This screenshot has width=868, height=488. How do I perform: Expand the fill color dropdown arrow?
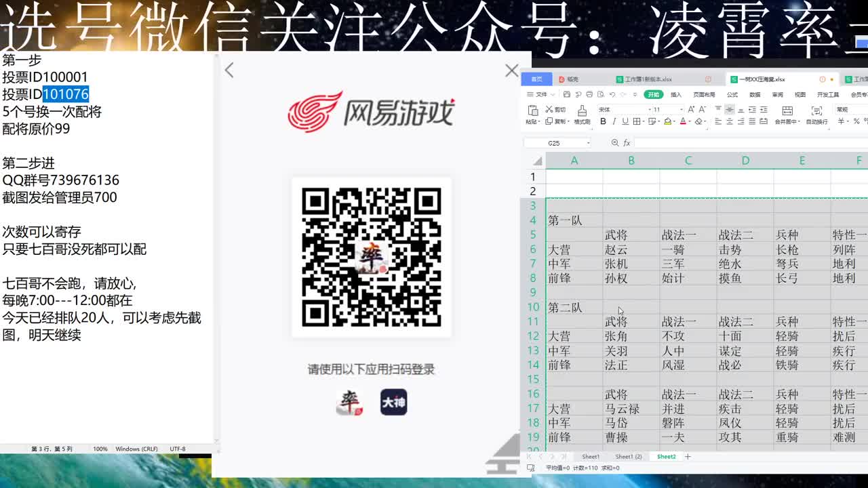(x=674, y=121)
